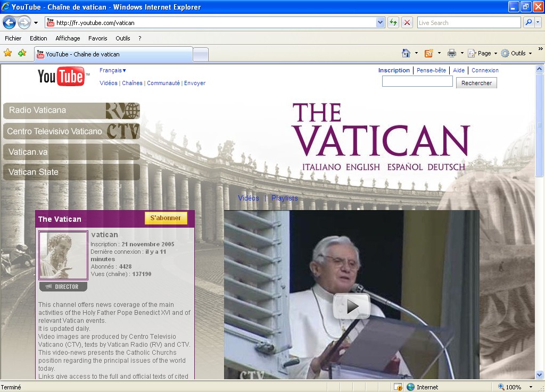Screen dimensions: 545x392
Task: Open the Outils gear command bar menu
Action: [x=516, y=53]
